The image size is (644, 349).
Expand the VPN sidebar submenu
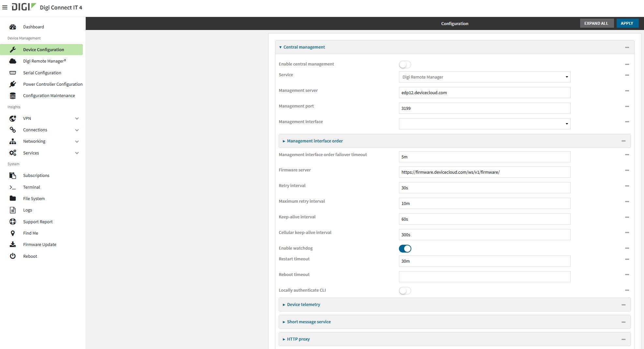coord(77,119)
